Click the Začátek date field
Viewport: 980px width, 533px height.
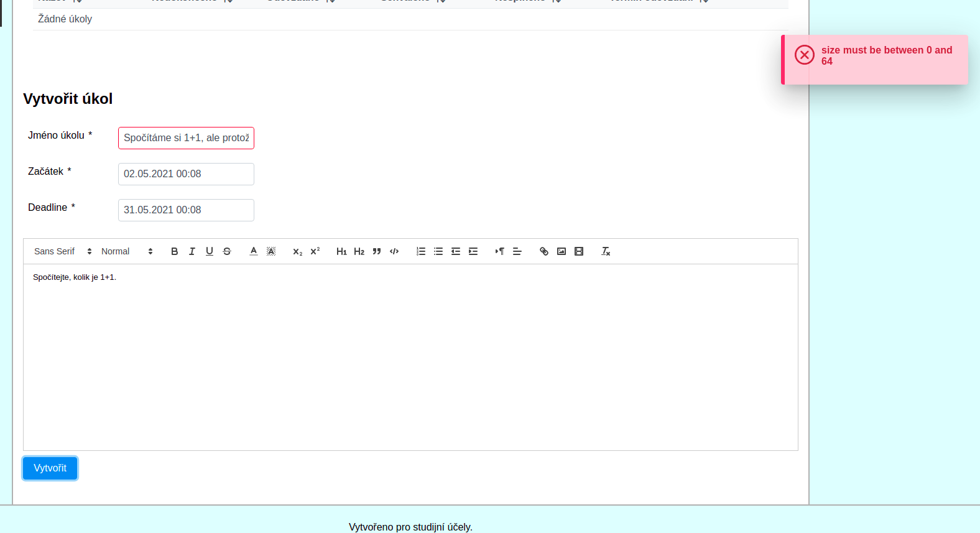[x=186, y=174]
